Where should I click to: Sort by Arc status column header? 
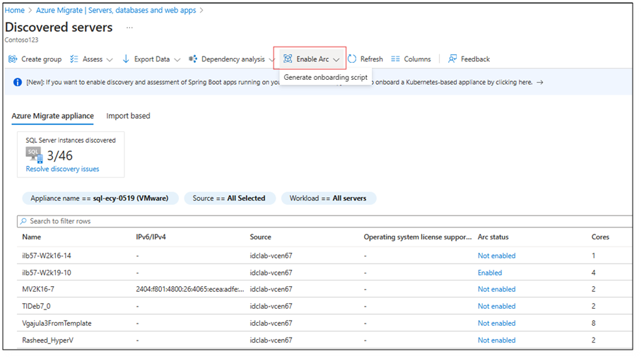(493, 237)
